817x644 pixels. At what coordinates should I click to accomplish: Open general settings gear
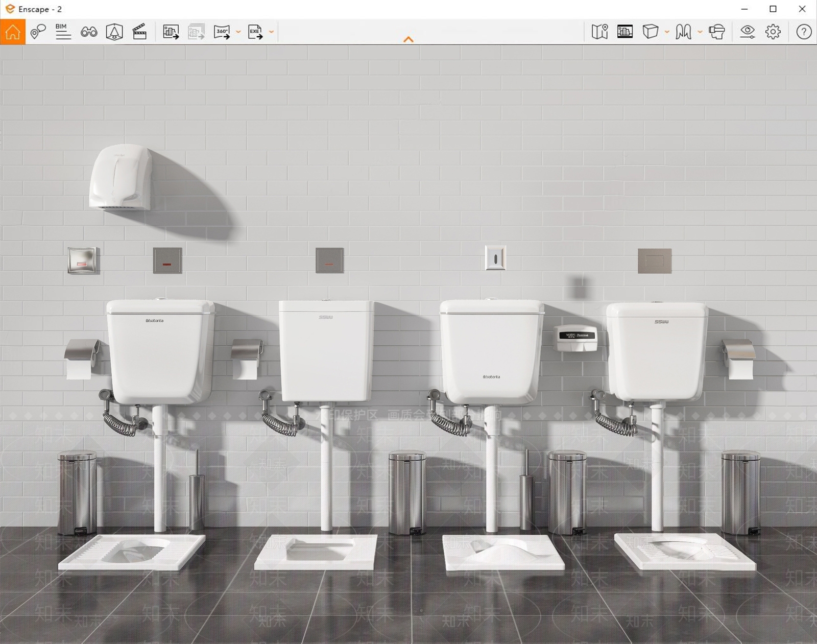[x=773, y=32]
